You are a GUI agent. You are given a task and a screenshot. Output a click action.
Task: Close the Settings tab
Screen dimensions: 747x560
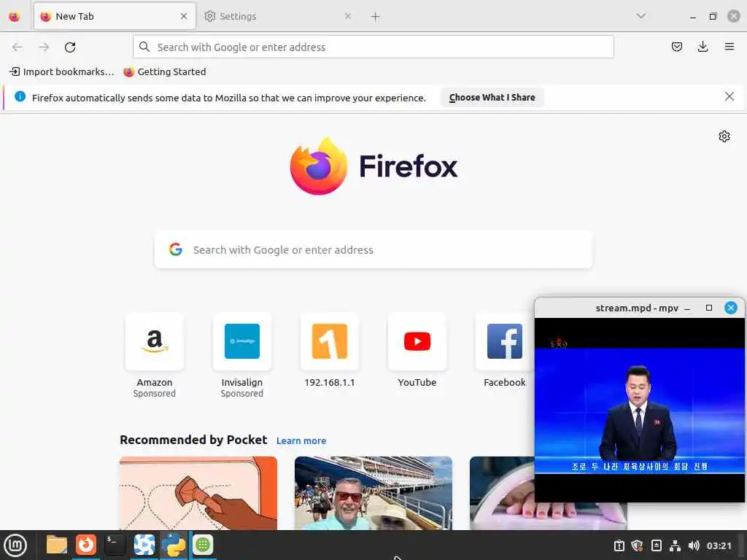pos(348,16)
